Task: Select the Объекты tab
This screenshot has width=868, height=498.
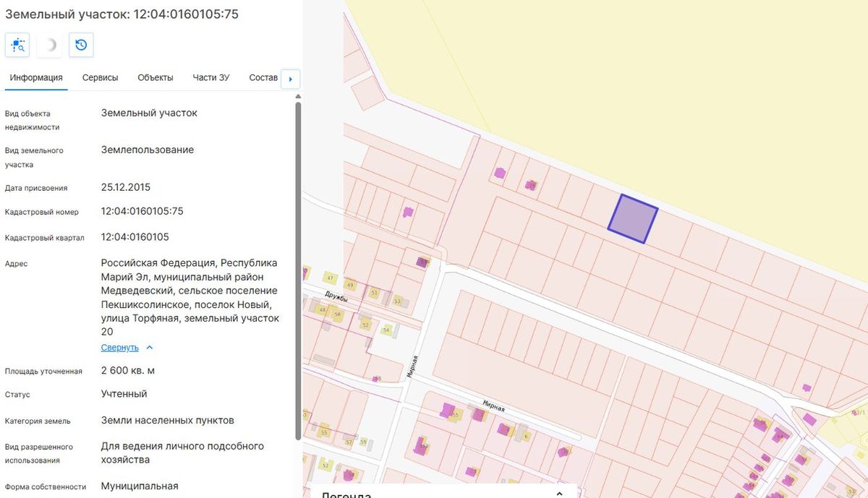Action: (x=155, y=77)
